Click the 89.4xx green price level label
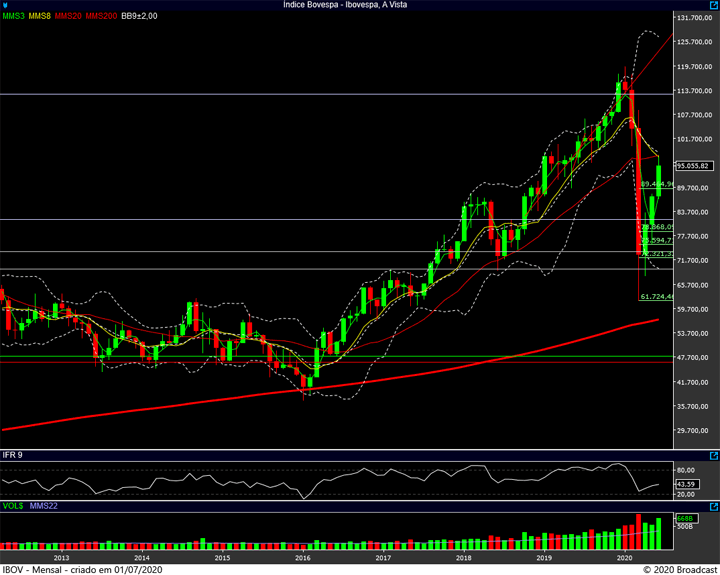This screenshot has height=575, width=720. click(657, 184)
